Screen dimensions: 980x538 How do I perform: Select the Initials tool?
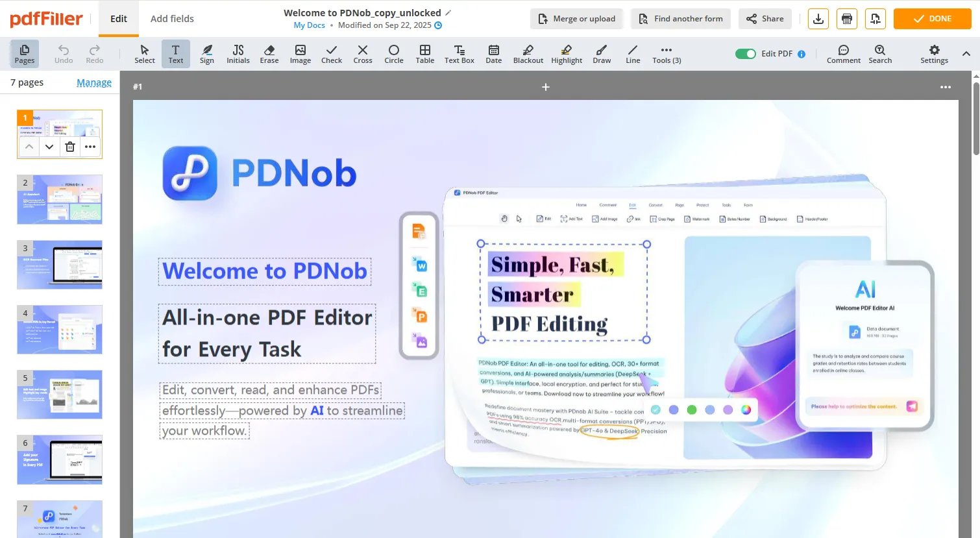click(x=238, y=54)
